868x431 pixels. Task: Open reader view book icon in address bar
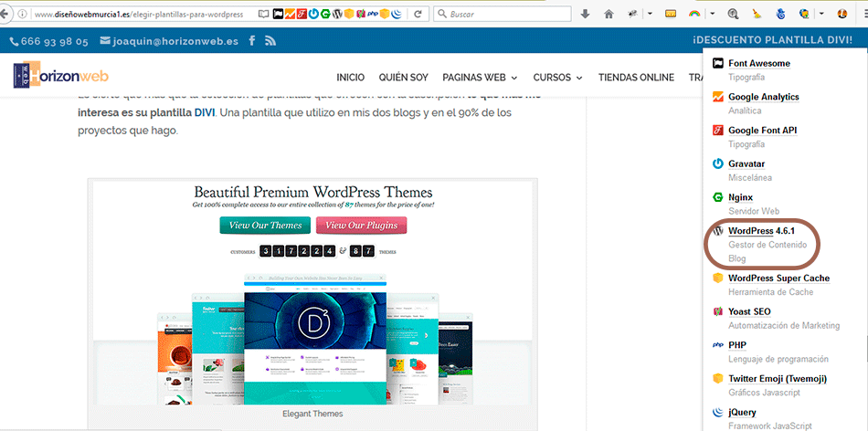pos(265,14)
